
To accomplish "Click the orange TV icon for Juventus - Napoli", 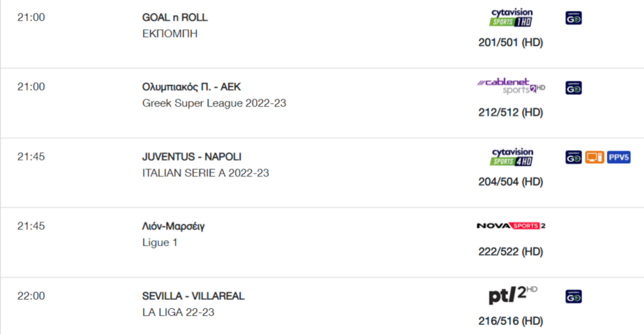I will [x=595, y=157].
